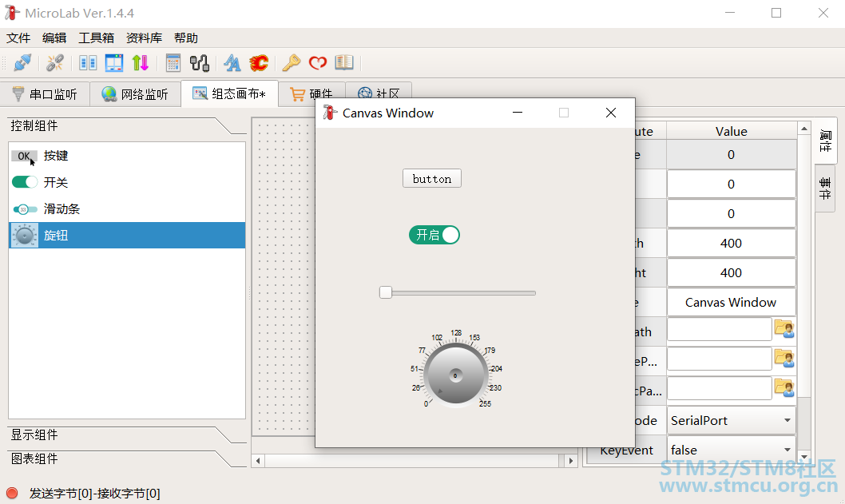Switch to the 串口监听 tab
845x504 pixels.
pos(45,94)
